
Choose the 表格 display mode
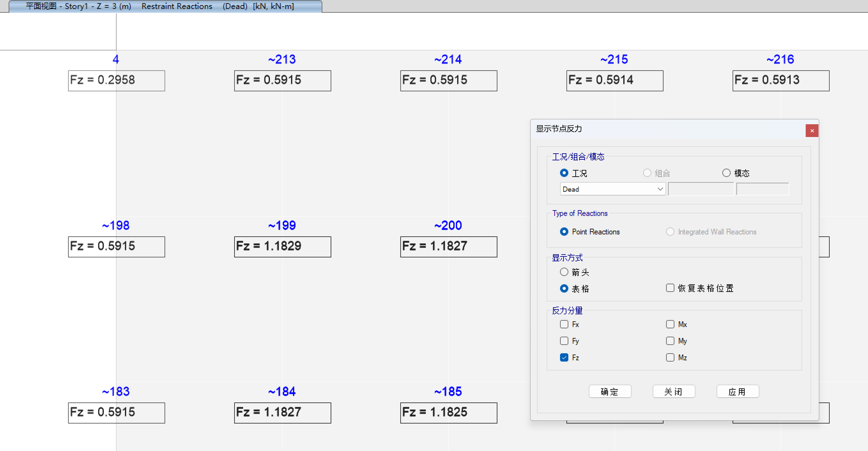pos(564,289)
